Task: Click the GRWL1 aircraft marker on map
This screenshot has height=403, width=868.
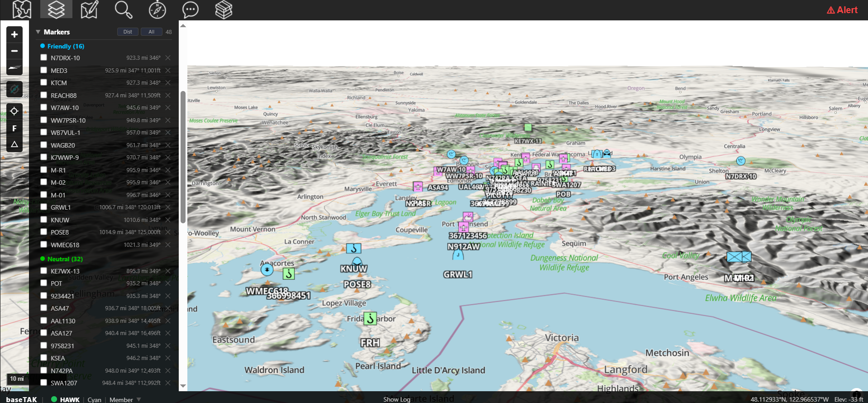Action: tap(458, 254)
